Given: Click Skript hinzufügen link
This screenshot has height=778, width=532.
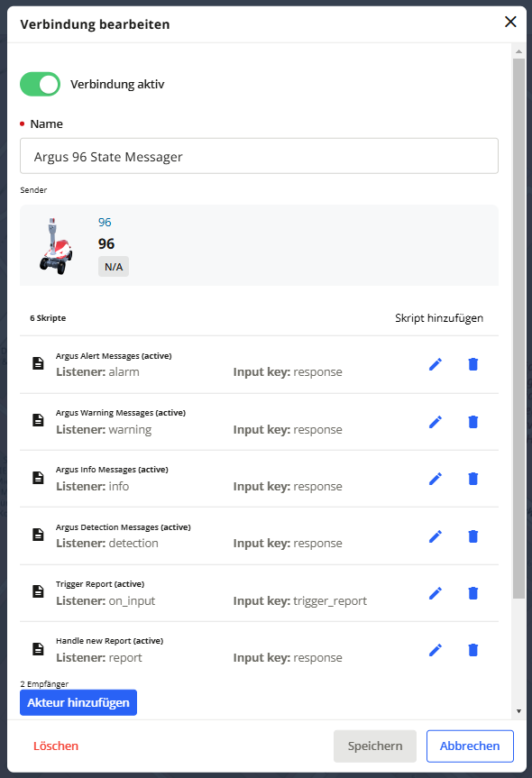Looking at the screenshot, I should click(x=439, y=318).
